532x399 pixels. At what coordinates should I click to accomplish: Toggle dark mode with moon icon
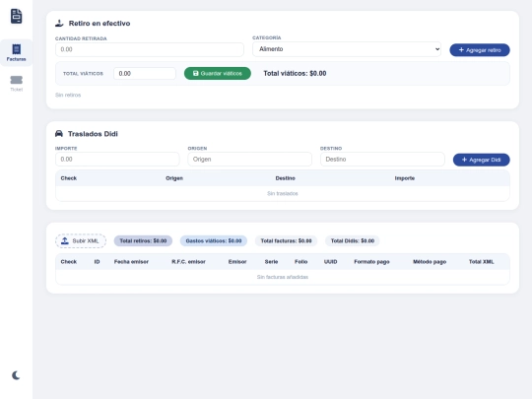click(x=16, y=375)
